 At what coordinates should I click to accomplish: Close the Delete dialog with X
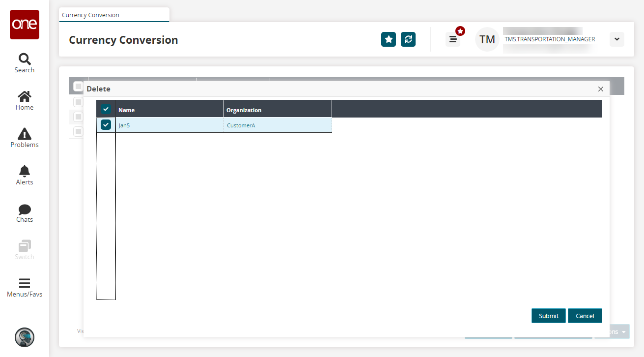(x=601, y=89)
